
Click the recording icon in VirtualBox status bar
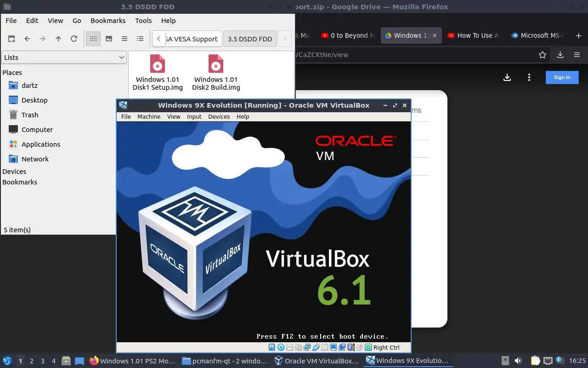click(342, 347)
